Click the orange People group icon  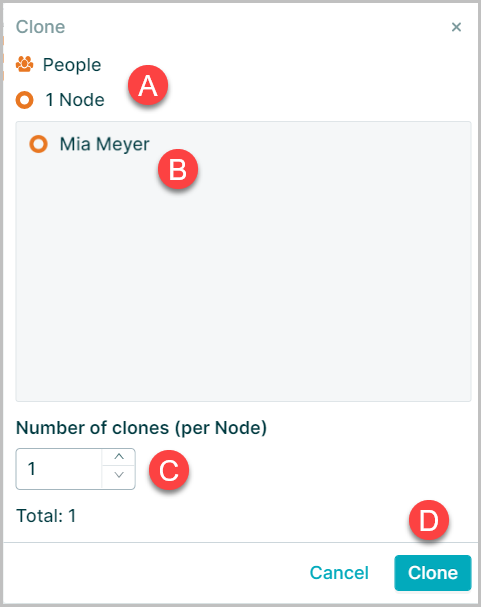(x=24, y=64)
